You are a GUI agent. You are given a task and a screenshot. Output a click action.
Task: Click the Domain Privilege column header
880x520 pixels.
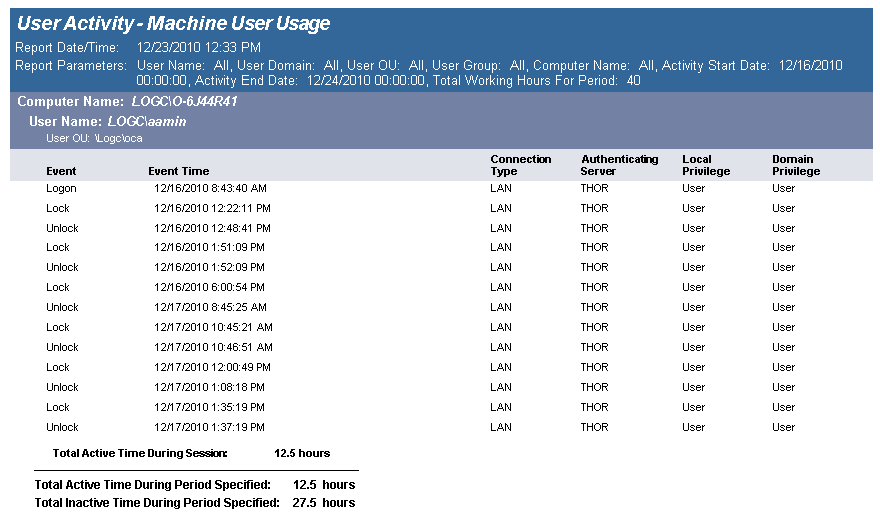(796, 165)
